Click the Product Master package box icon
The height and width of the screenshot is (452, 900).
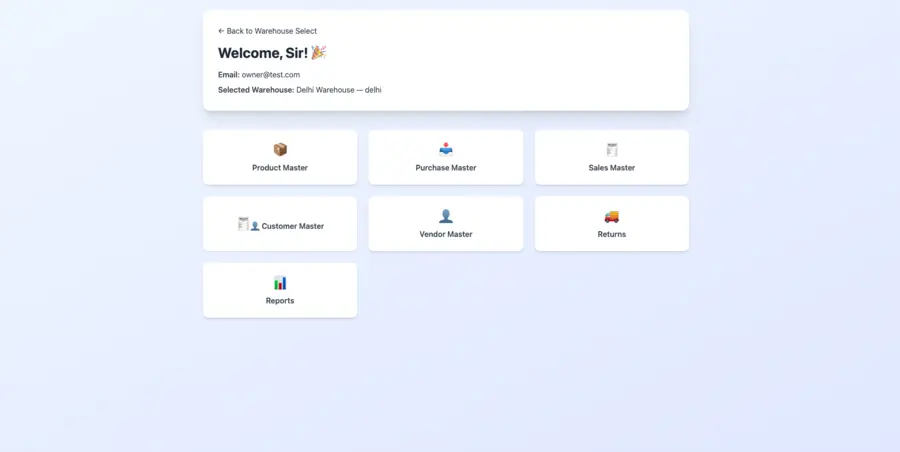(x=280, y=150)
